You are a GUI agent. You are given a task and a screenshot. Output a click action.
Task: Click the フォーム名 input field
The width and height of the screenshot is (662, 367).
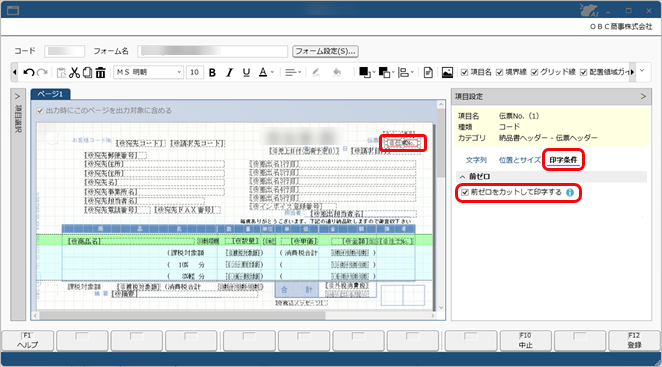coord(213,51)
